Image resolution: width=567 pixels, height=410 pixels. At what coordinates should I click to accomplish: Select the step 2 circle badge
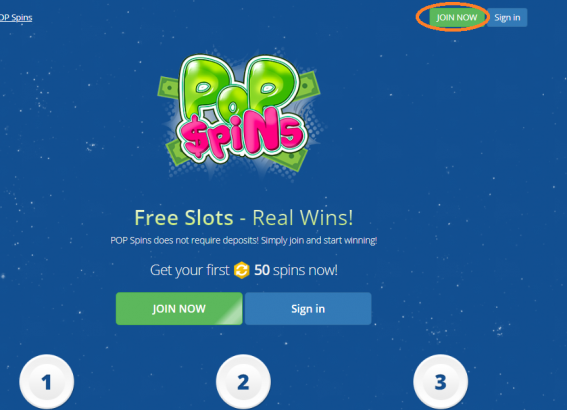[x=243, y=382]
